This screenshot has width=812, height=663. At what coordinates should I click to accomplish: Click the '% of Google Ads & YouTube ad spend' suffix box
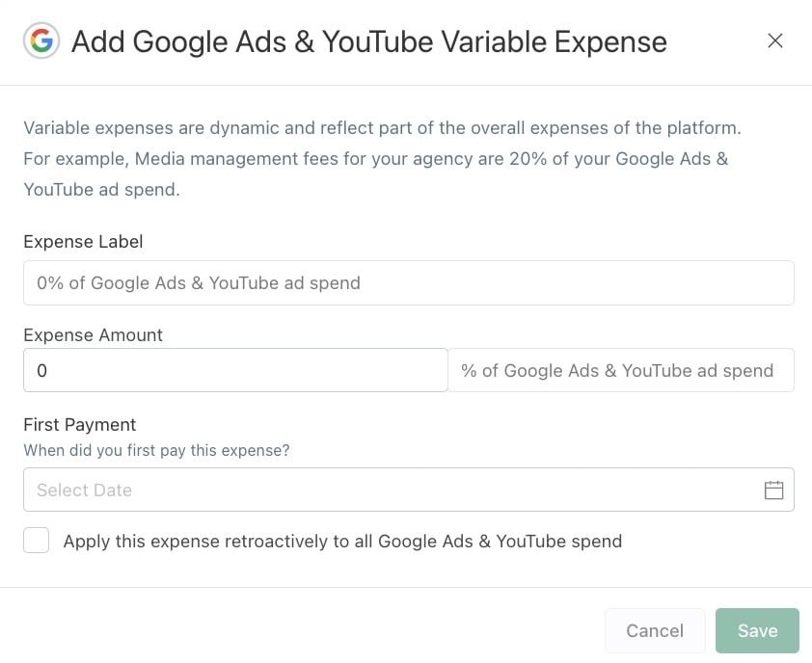pos(620,370)
